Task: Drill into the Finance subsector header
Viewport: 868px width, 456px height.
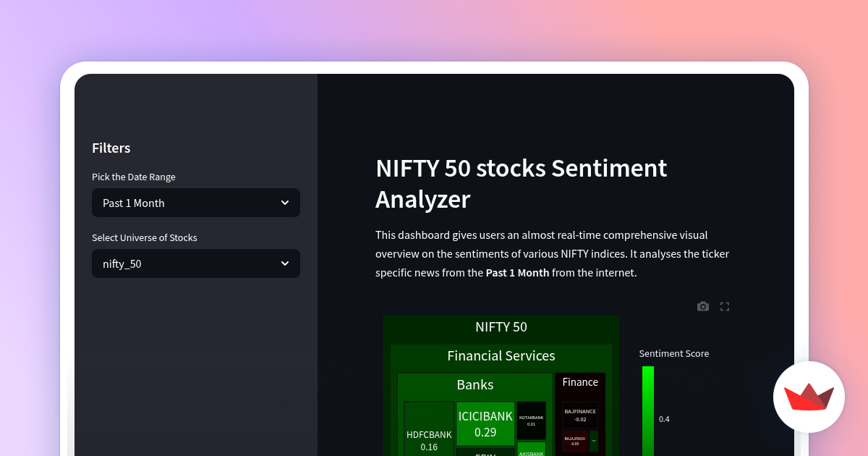Action: (579, 382)
